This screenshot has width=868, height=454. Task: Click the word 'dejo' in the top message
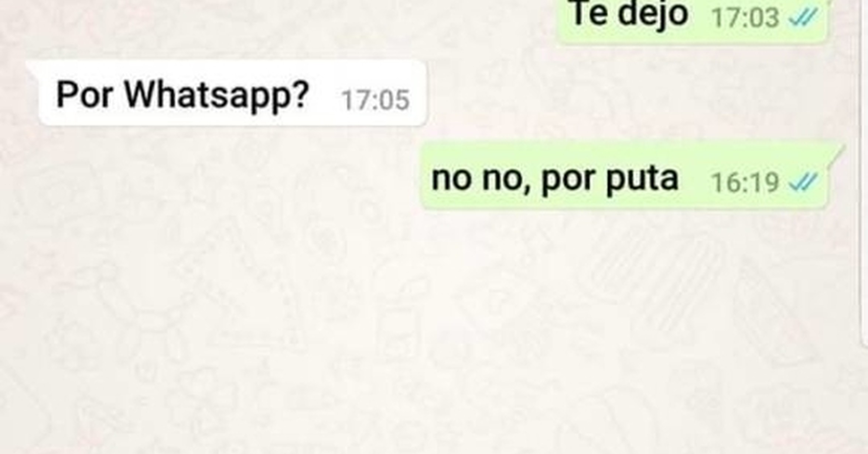click(653, 16)
